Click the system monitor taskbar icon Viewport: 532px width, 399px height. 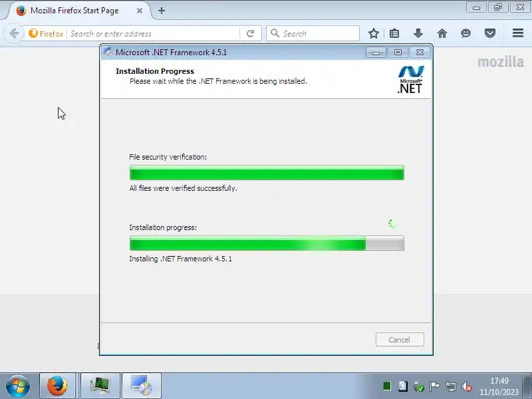click(x=100, y=386)
